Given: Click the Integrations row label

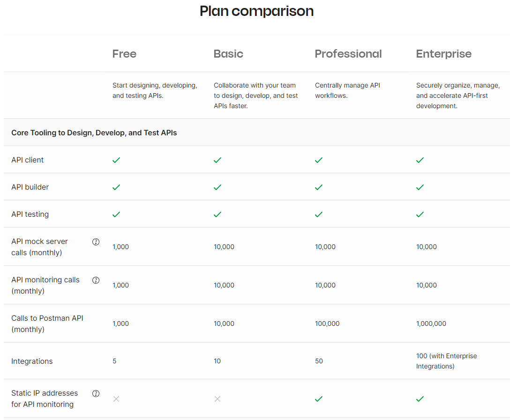Looking at the screenshot, I should pos(32,361).
